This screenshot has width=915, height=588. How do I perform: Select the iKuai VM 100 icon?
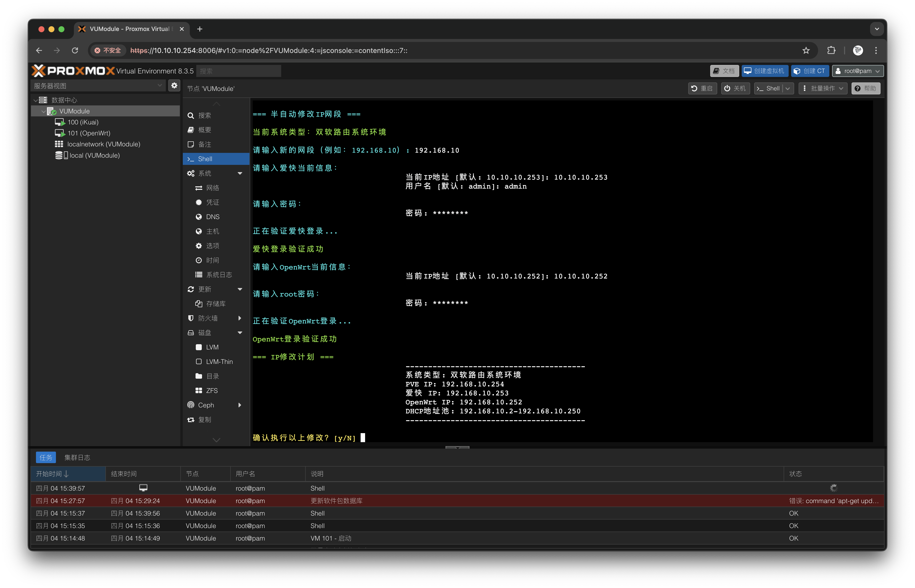(60, 122)
